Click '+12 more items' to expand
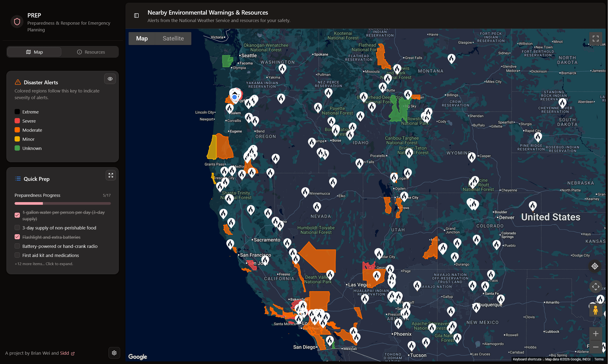This screenshot has width=608, height=364. tap(44, 264)
